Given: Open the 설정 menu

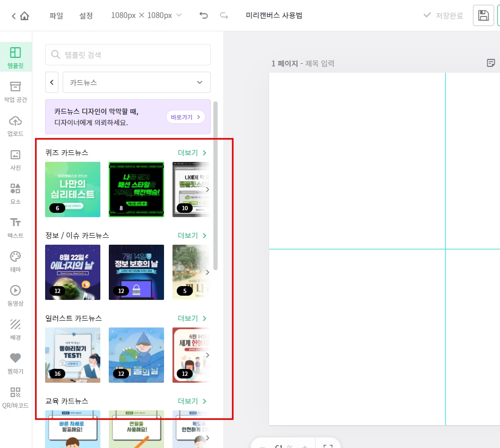Looking at the screenshot, I should (x=86, y=16).
